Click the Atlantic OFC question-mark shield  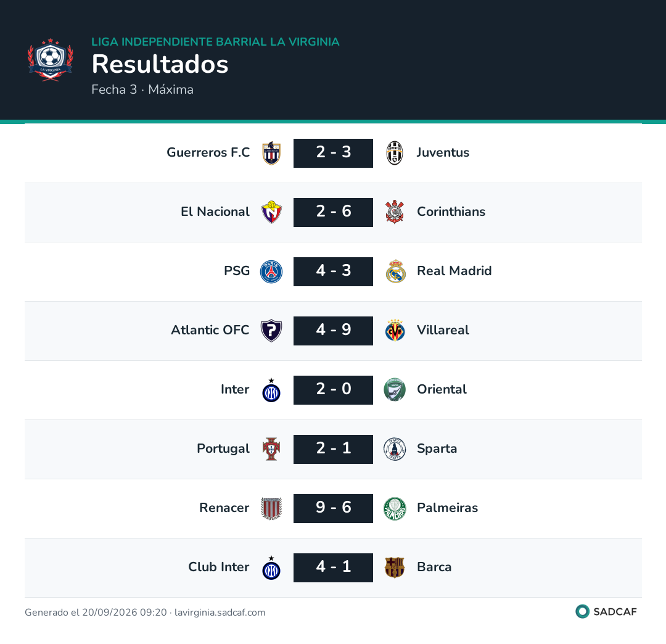[271, 331]
